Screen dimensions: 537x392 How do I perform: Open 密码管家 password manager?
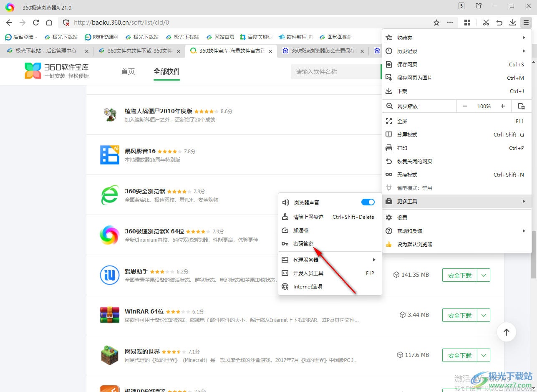click(330, 244)
